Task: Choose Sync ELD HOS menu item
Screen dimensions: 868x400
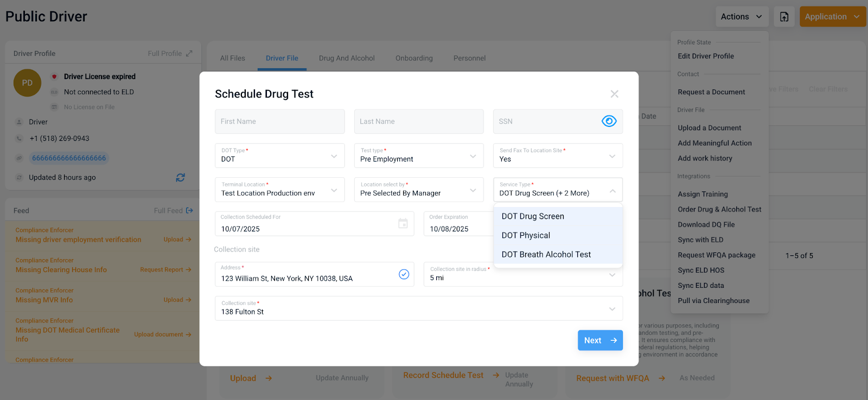Action: pos(701,270)
